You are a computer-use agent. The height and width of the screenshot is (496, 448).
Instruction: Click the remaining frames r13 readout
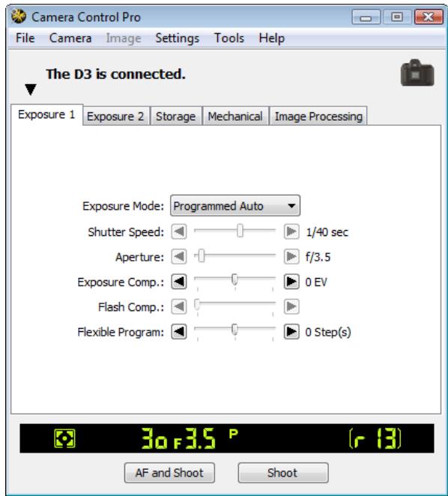tap(375, 438)
